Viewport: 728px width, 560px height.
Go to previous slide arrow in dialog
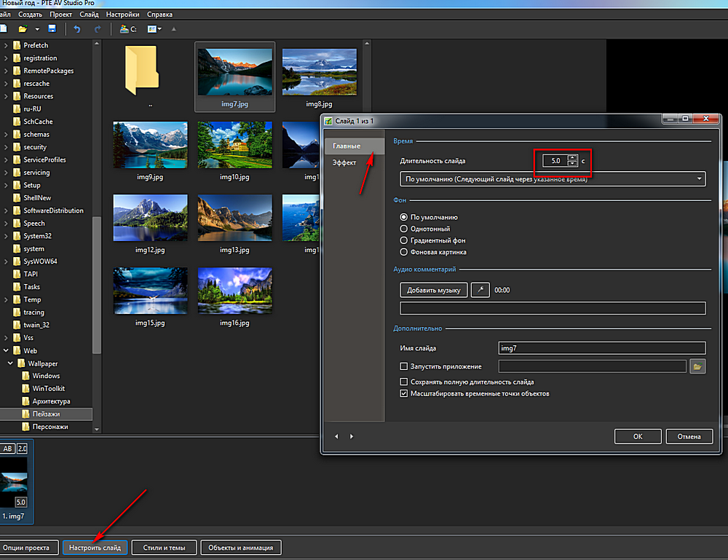click(336, 436)
